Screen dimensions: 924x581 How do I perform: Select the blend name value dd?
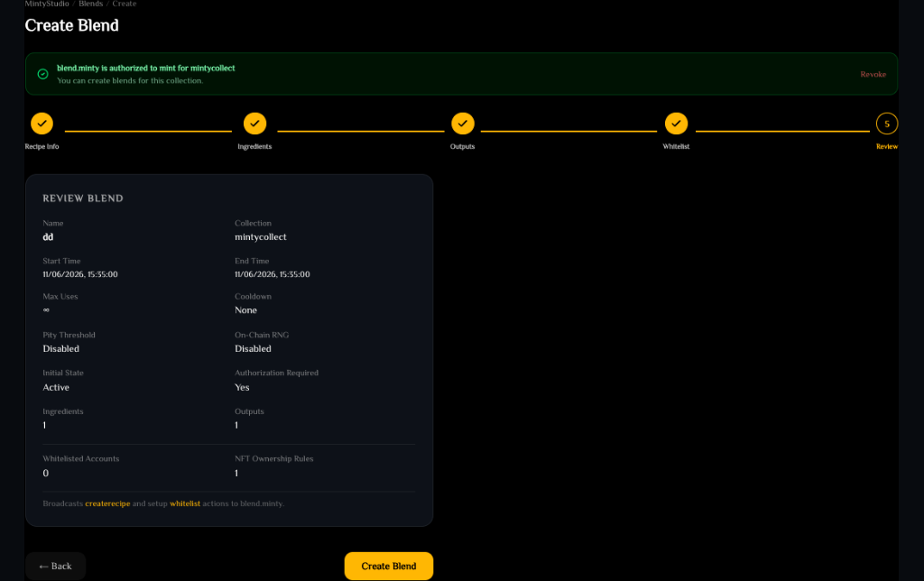[48, 237]
